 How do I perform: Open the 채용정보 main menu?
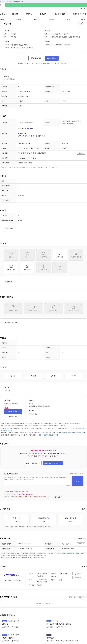(15, 14)
